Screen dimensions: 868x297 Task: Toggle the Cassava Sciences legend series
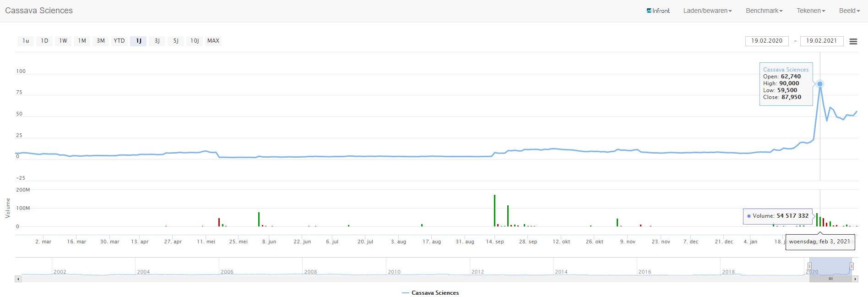430,292
